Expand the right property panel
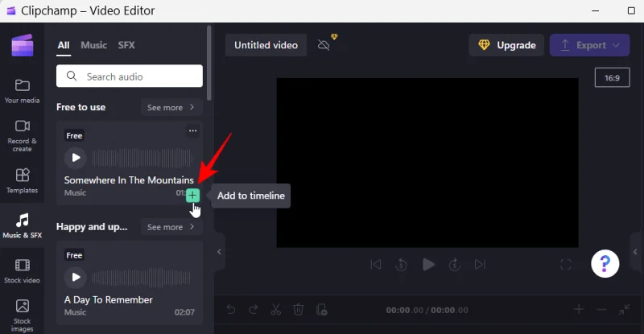This screenshot has width=644, height=334. point(635,251)
